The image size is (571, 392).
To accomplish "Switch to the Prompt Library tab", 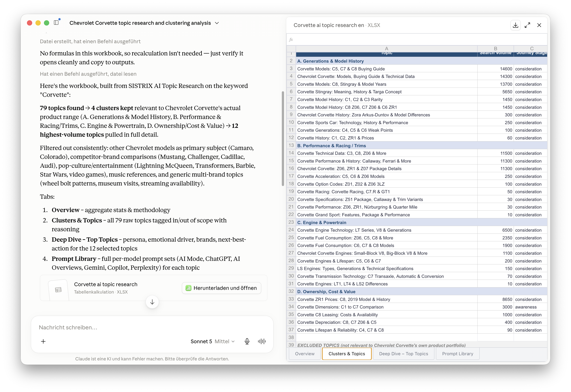I will point(458,354).
